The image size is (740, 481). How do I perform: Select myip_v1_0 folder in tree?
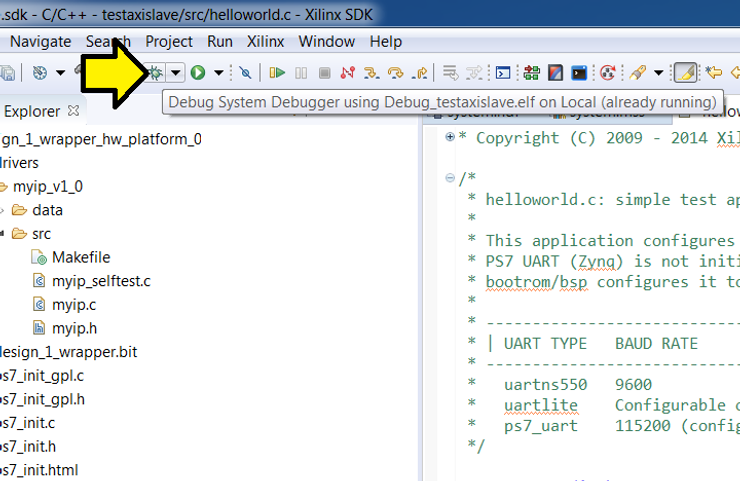48,186
